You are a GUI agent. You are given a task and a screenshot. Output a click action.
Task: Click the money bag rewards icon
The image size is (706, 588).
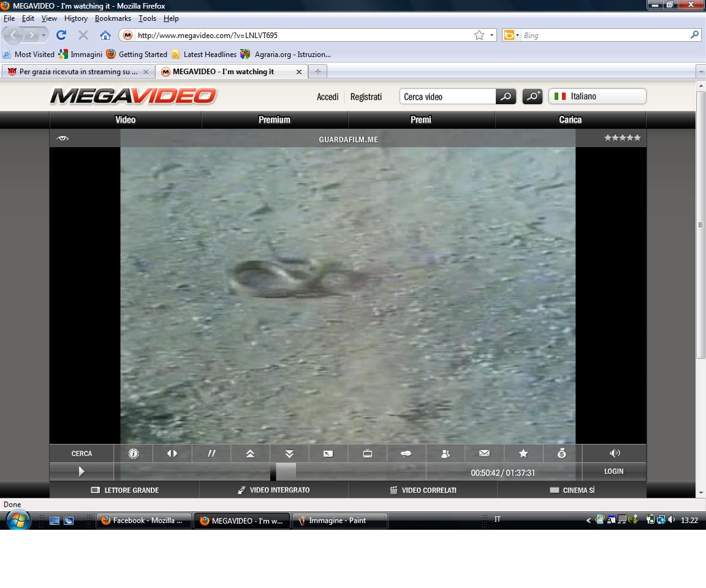click(562, 454)
